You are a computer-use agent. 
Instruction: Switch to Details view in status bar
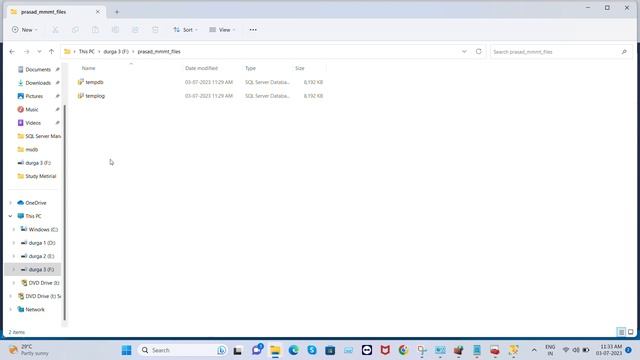[x=621, y=332]
